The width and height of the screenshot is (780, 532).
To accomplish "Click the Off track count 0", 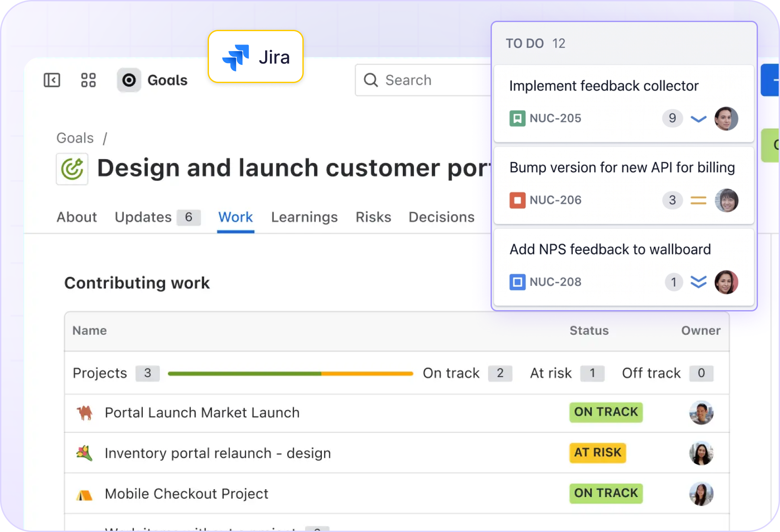I will [x=701, y=373].
